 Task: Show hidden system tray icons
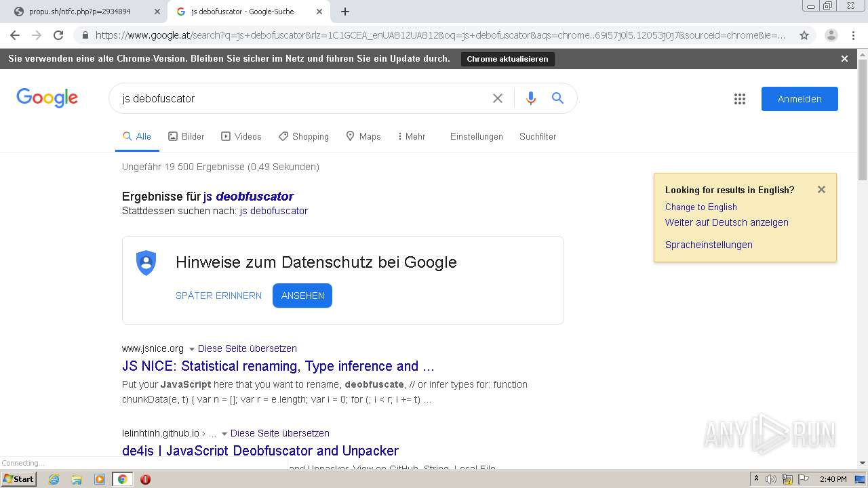point(756,479)
